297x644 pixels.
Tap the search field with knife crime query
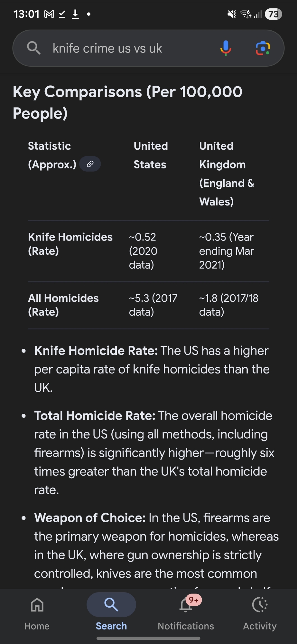pyautogui.click(x=129, y=48)
